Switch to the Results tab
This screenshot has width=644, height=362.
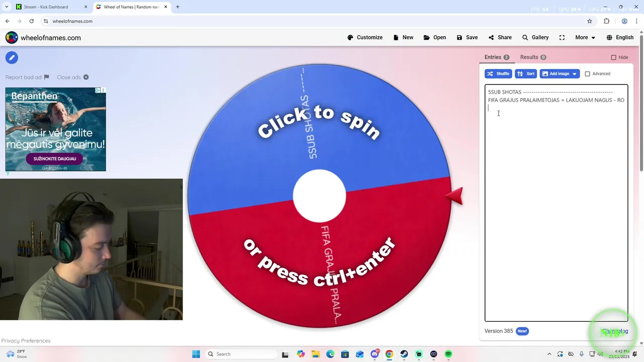(533, 57)
